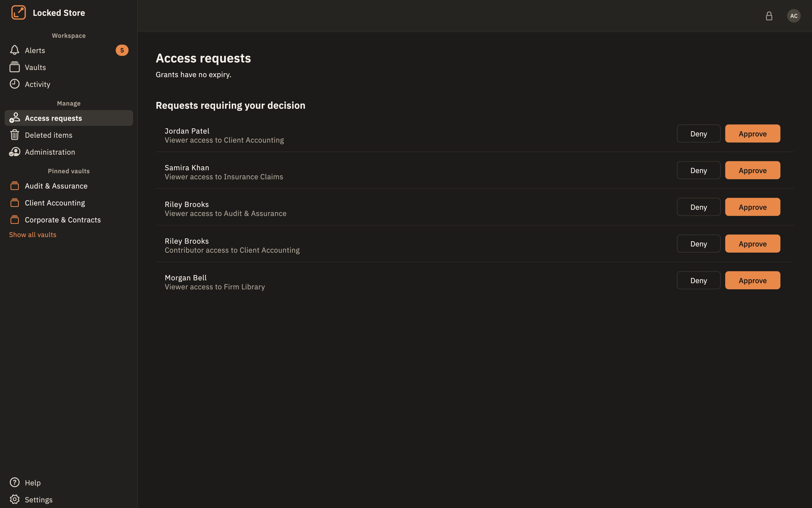Open the Administration menu item
Screen dimensions: 812x508
pos(69,152)
